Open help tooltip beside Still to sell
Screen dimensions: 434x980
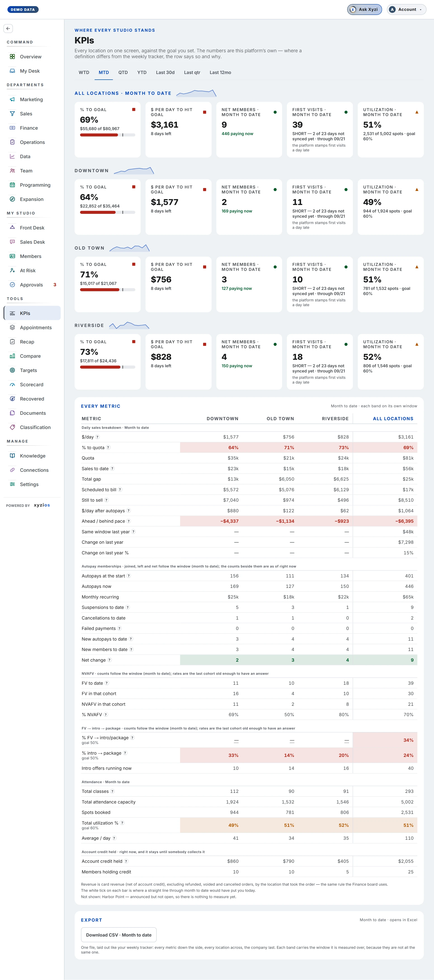pos(106,500)
